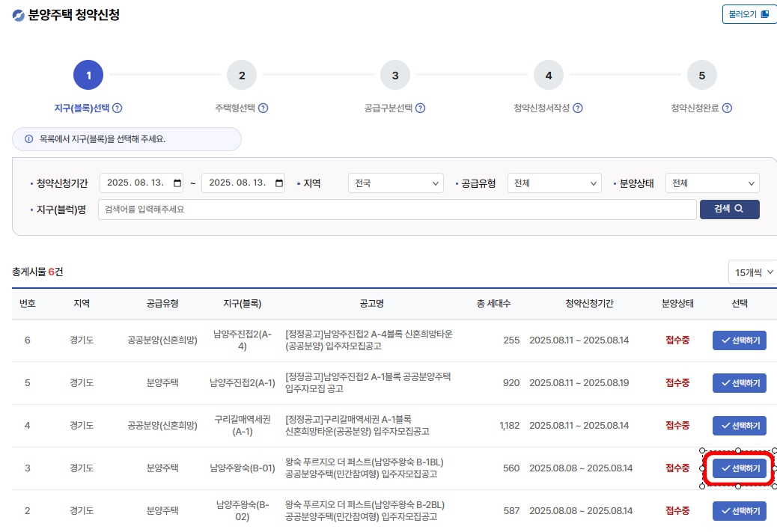Click the help icon next to 지구(블록)선택
The image size is (777, 532).
(118, 108)
